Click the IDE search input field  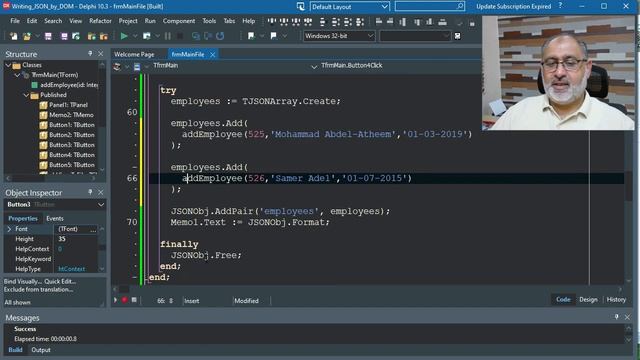click(429, 7)
